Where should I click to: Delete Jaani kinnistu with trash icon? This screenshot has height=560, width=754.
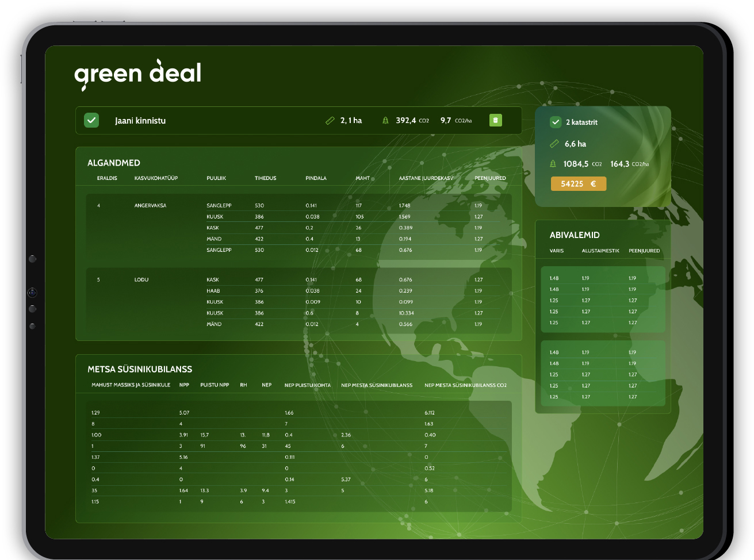tap(495, 120)
